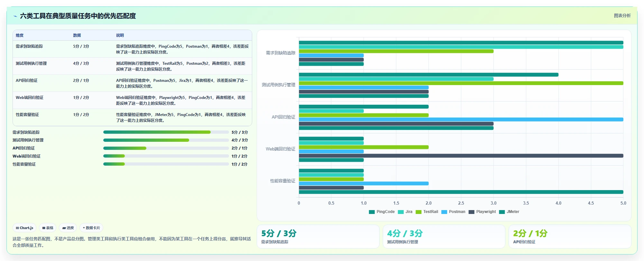
Task: Hide the Playwright series via its legend entry
Action: click(x=482, y=212)
